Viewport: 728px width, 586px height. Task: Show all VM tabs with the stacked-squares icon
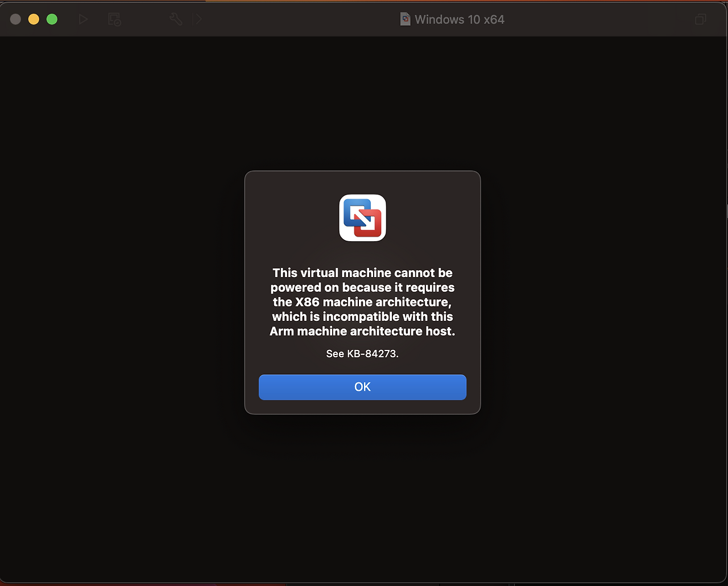700,19
